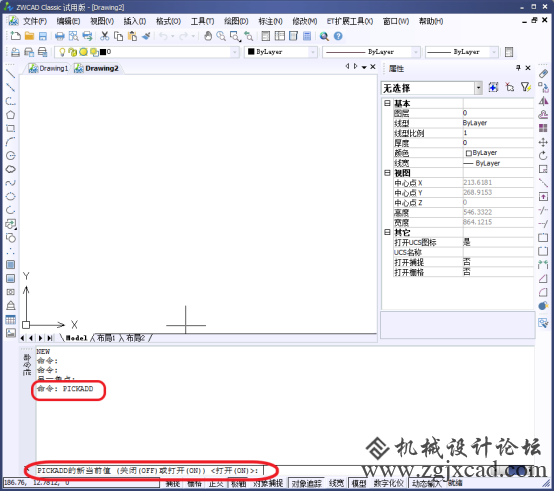
Task: Select the Spline curve tool
Action: pos(11,183)
